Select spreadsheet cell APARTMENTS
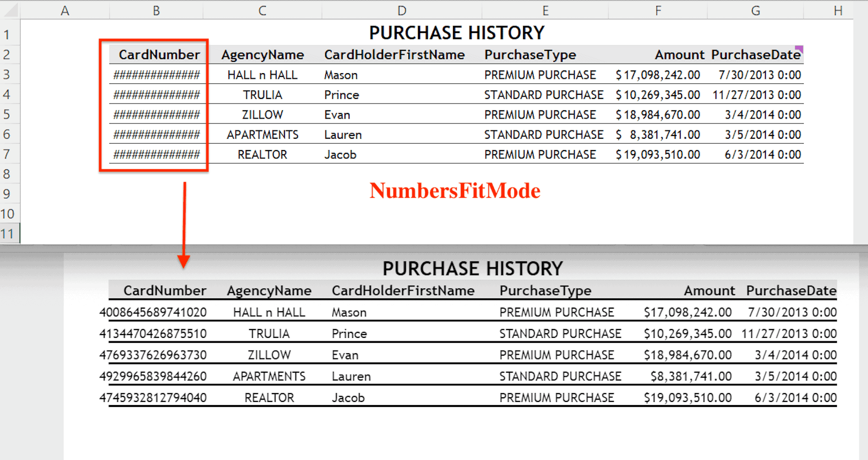 [x=262, y=135]
